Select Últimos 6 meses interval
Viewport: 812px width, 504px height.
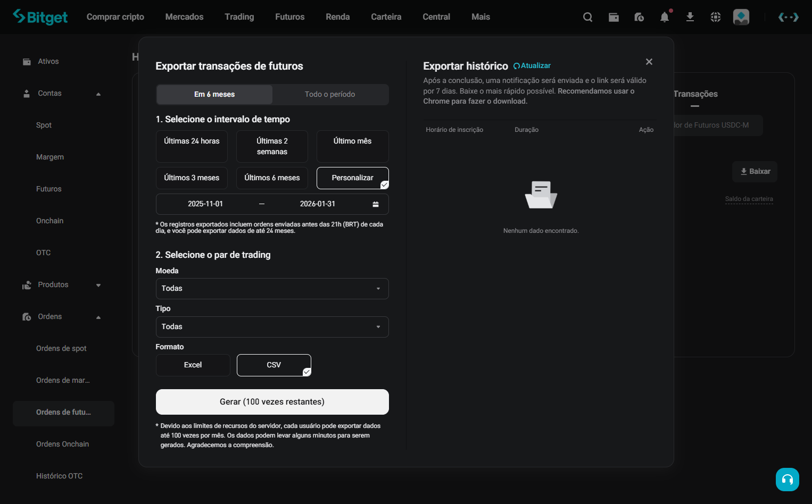(x=272, y=178)
